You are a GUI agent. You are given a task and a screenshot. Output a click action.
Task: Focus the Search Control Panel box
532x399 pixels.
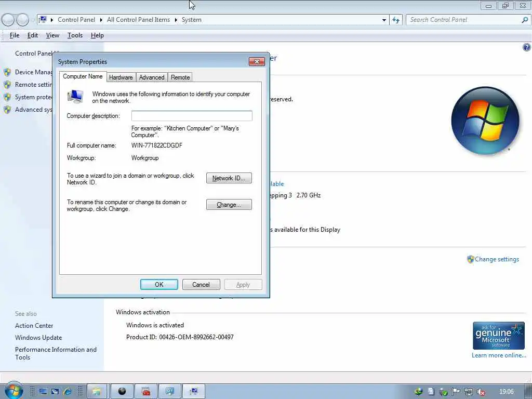[463, 20]
